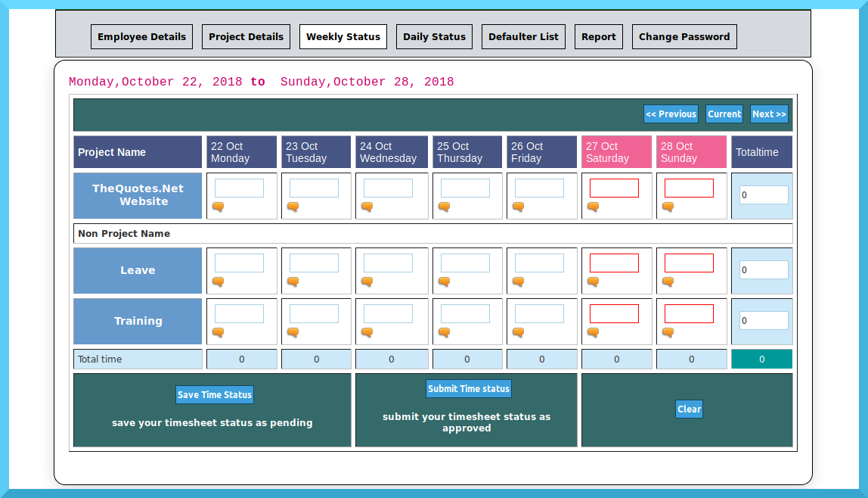Image resolution: width=868 pixels, height=498 pixels.
Task: Submit the timesheet with Submit Time status
Action: [x=468, y=388]
